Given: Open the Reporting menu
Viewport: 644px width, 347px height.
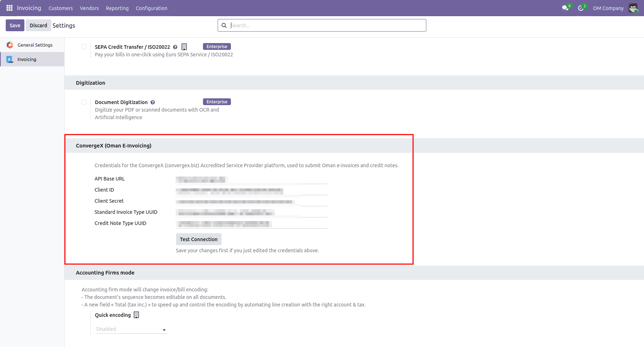Looking at the screenshot, I should pos(117,8).
